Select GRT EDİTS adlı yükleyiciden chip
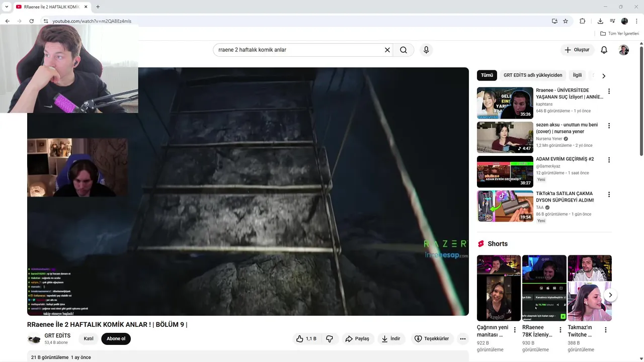Screen dimensions: 644x362 point(533,75)
